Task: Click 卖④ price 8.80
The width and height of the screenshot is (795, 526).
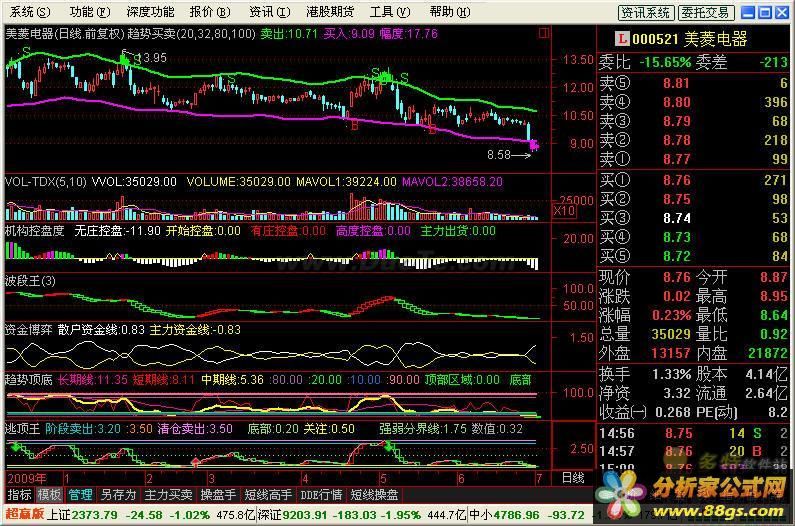Action: pos(677,102)
